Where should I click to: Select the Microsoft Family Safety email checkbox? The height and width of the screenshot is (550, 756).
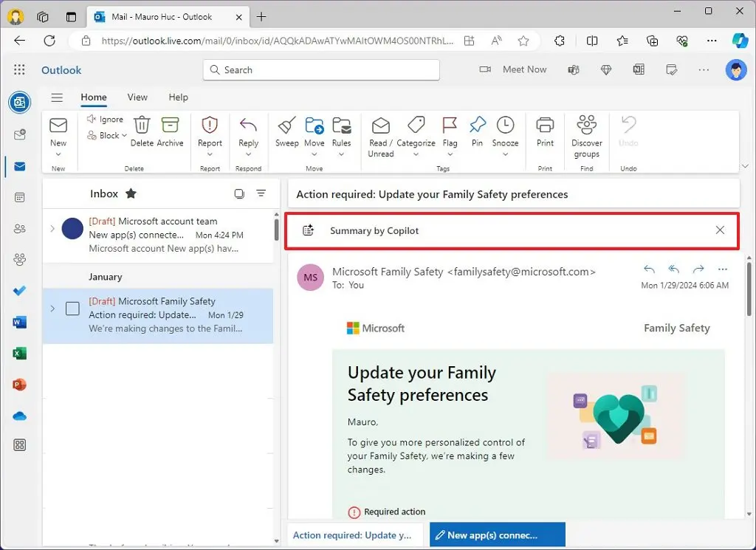tap(72, 309)
